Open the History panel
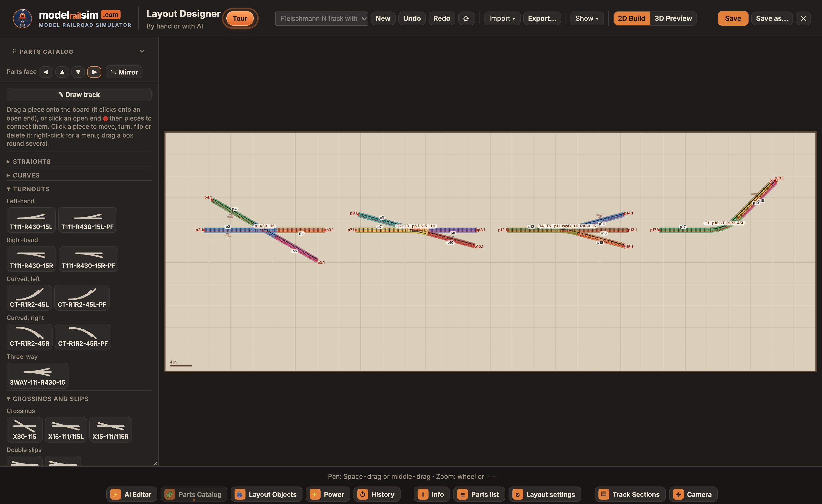The height and width of the screenshot is (504, 822). [377, 494]
